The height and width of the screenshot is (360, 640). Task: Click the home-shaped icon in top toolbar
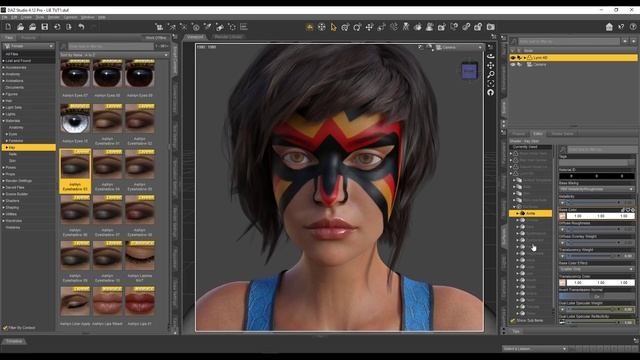pos(609,27)
